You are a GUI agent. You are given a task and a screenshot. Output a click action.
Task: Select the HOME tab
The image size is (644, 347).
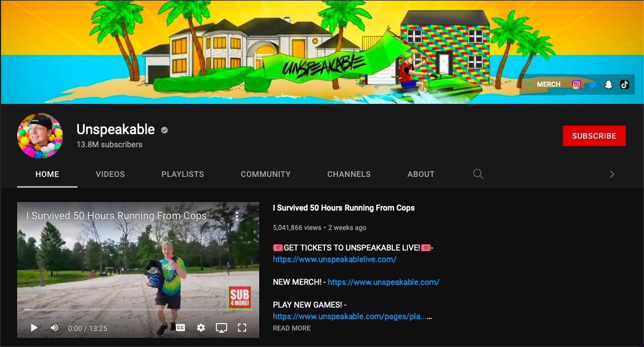pyautogui.click(x=47, y=174)
